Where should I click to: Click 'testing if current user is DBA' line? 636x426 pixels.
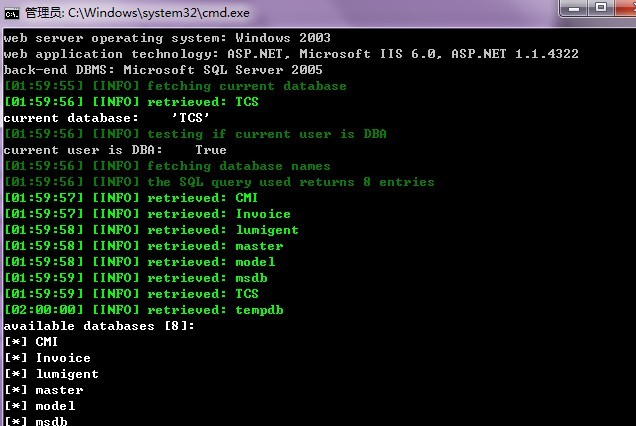(x=195, y=134)
